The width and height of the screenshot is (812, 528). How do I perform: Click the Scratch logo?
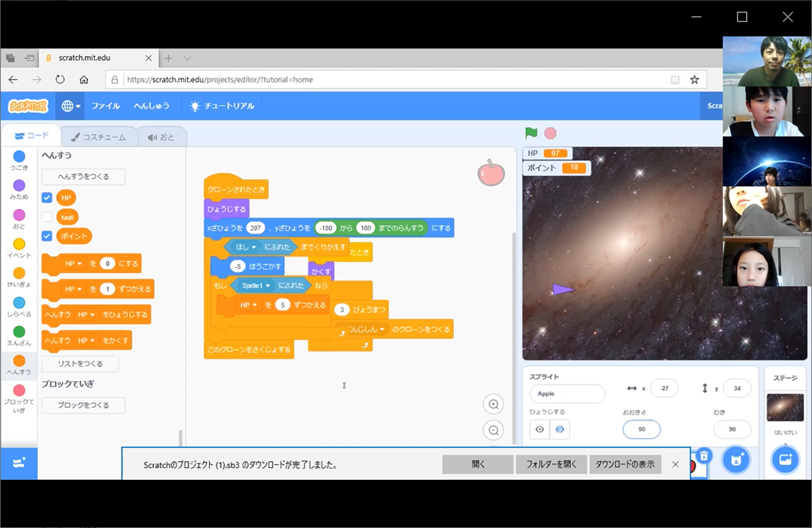[x=28, y=106]
